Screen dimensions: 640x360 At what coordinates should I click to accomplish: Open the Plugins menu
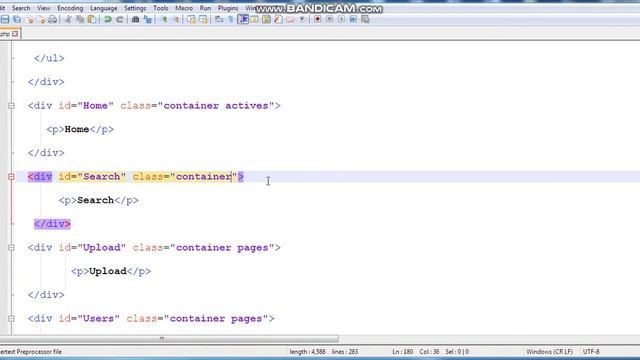pyautogui.click(x=228, y=8)
